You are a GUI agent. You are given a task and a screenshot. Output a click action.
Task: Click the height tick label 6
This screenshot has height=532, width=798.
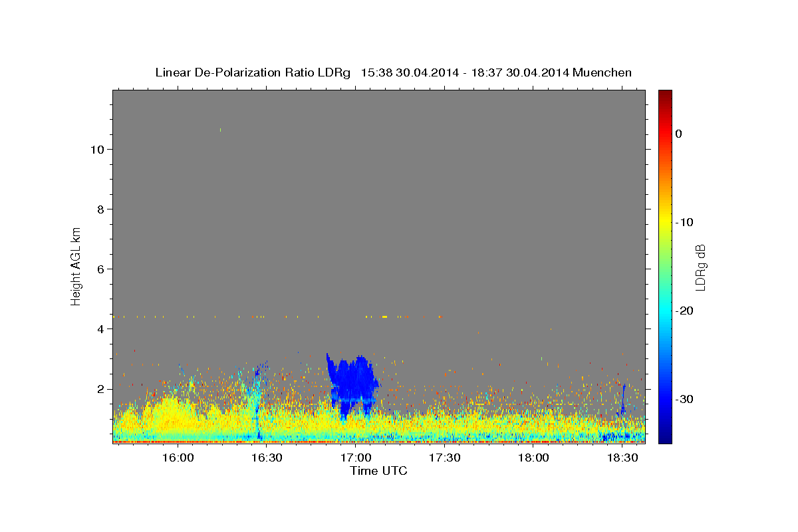pos(100,269)
